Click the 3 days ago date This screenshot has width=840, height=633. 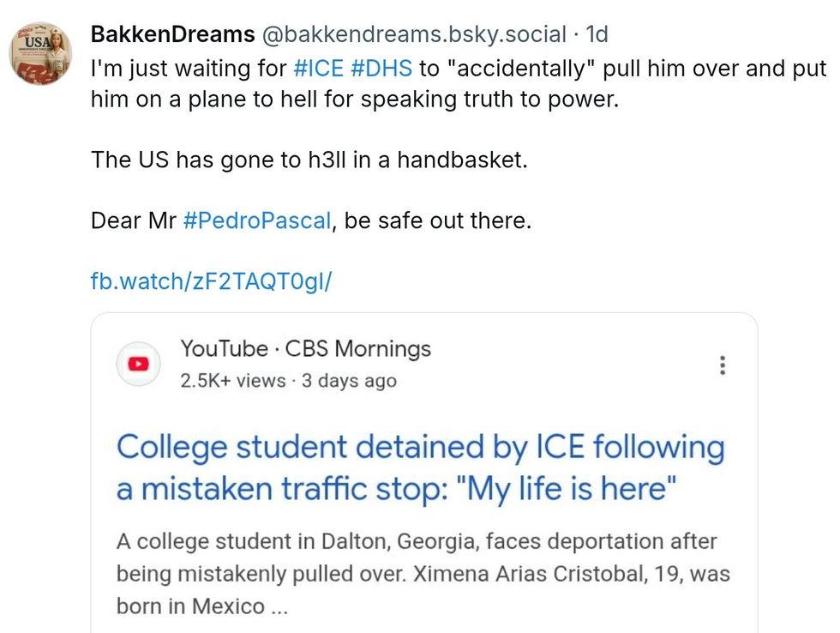(x=345, y=380)
